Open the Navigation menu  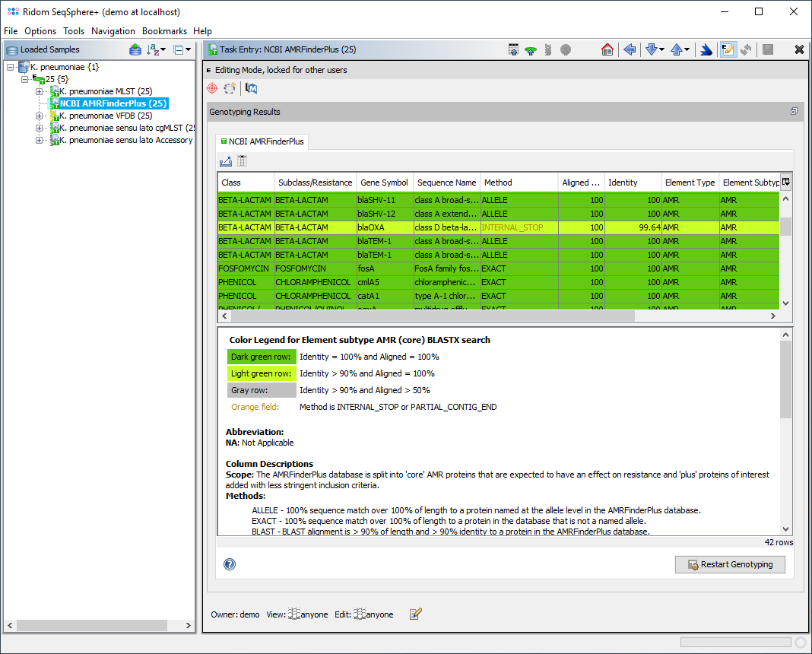tap(113, 31)
